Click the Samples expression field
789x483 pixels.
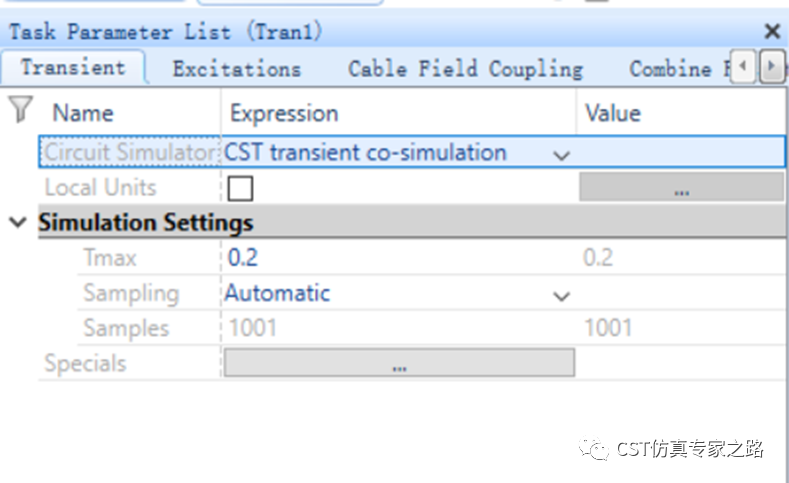398,328
